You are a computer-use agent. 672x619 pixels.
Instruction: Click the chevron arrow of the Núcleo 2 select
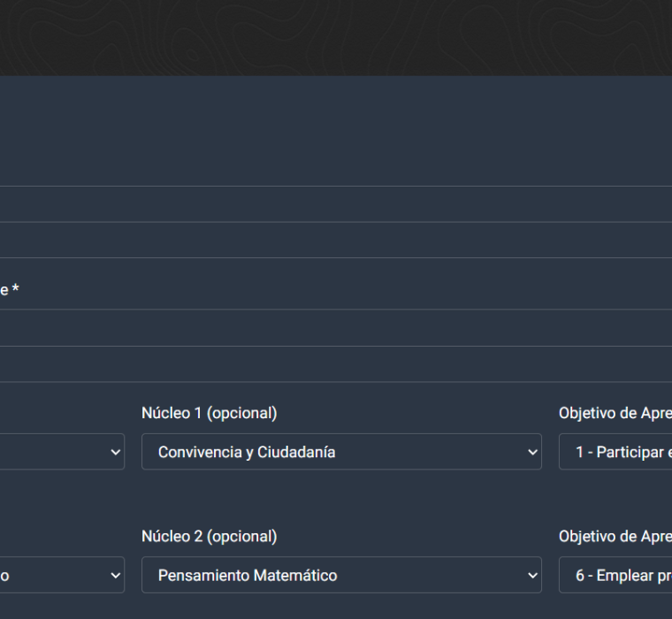[x=531, y=576]
